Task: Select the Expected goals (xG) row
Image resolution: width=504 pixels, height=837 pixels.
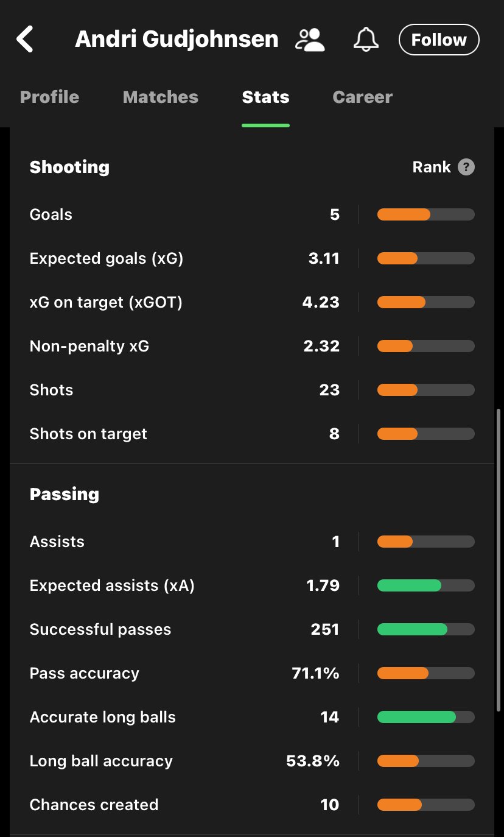Action: click(x=252, y=258)
